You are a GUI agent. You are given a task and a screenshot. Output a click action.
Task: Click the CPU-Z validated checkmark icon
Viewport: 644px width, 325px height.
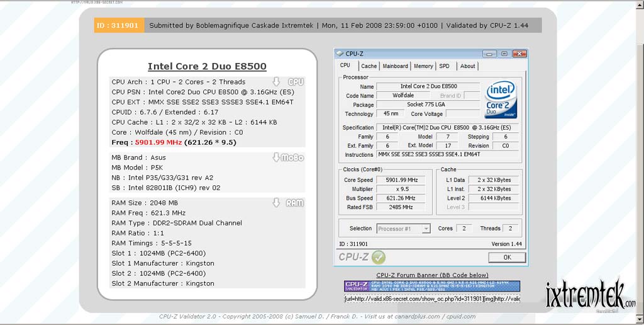(378, 258)
